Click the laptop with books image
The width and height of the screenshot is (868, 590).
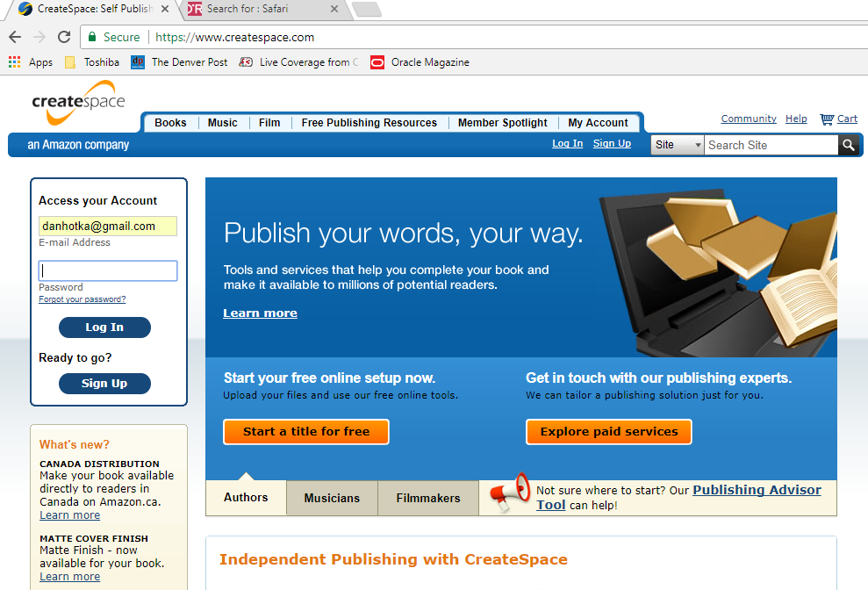click(719, 271)
